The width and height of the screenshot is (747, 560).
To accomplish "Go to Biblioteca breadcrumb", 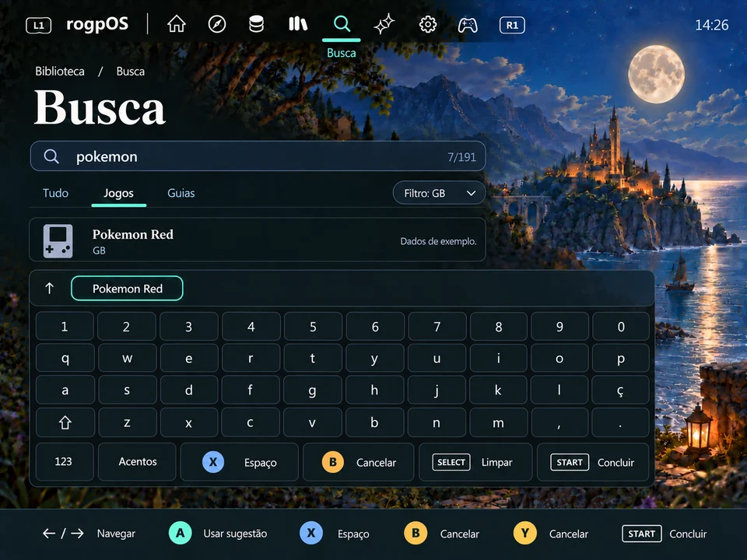I will 60,72.
